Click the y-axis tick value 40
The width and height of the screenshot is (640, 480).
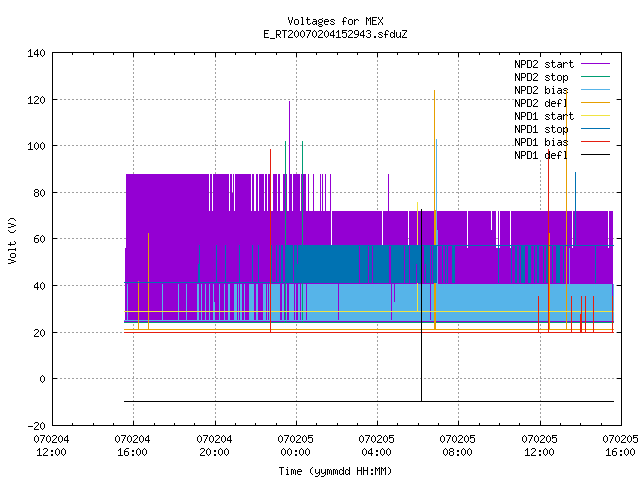coord(39,286)
